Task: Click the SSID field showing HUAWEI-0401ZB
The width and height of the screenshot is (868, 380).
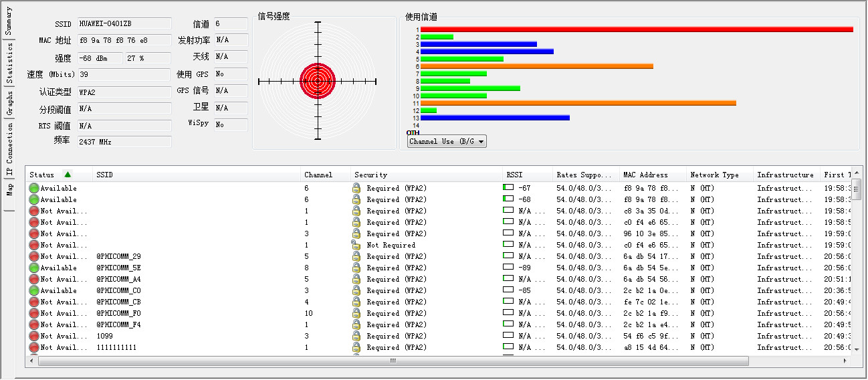Action: pyautogui.click(x=124, y=23)
